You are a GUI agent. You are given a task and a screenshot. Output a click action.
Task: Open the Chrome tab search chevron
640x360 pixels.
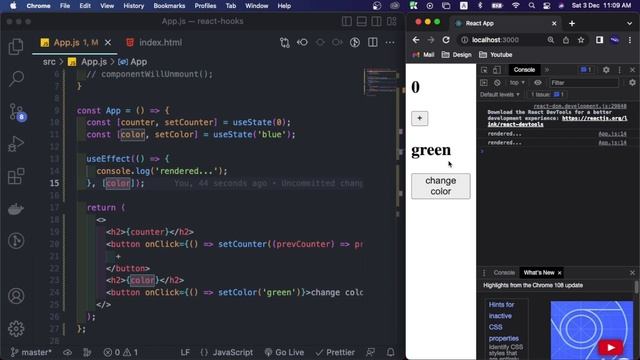pyautogui.click(x=629, y=24)
